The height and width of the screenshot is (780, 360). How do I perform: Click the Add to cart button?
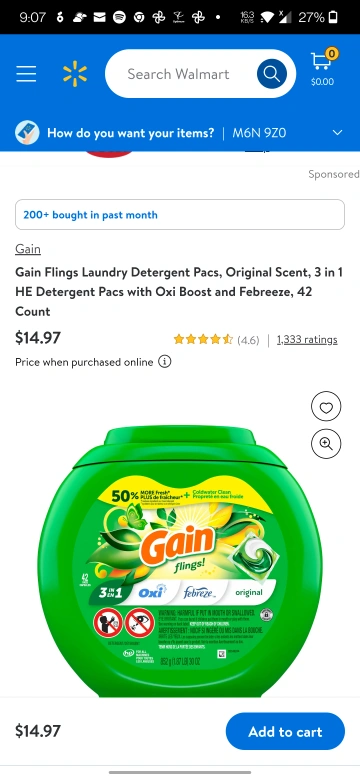(x=285, y=731)
